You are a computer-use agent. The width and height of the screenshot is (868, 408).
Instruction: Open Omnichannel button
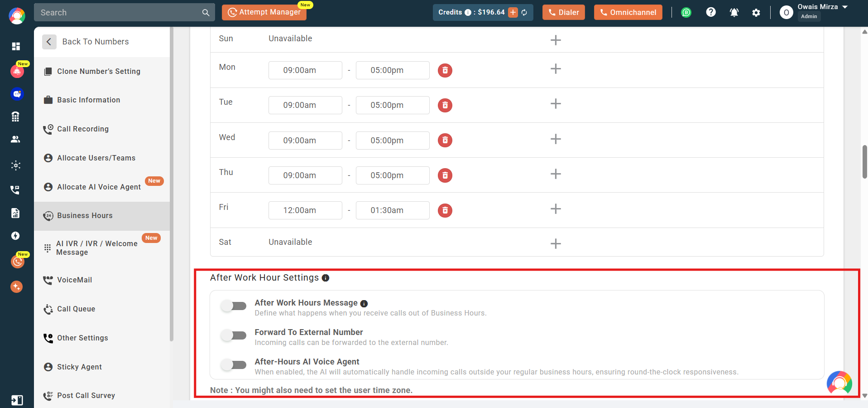point(628,12)
